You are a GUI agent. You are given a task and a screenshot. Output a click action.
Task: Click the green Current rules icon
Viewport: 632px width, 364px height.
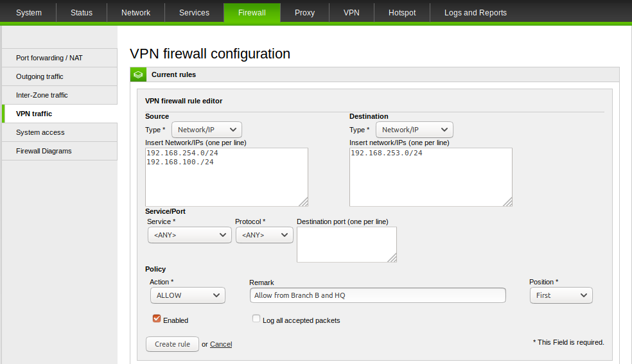coord(138,74)
